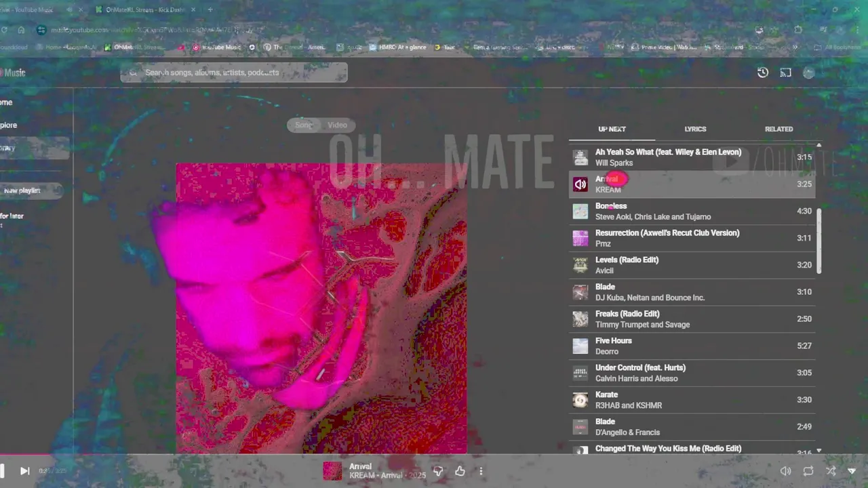The height and width of the screenshot is (488, 868).
Task: Toggle repeat mode in player bar
Action: coord(808,471)
